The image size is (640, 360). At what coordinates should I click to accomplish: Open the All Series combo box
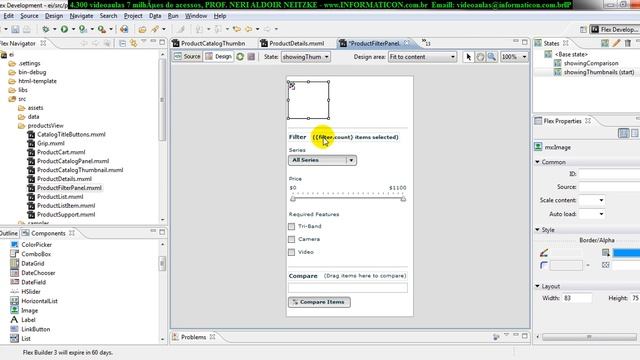[x=322, y=160]
